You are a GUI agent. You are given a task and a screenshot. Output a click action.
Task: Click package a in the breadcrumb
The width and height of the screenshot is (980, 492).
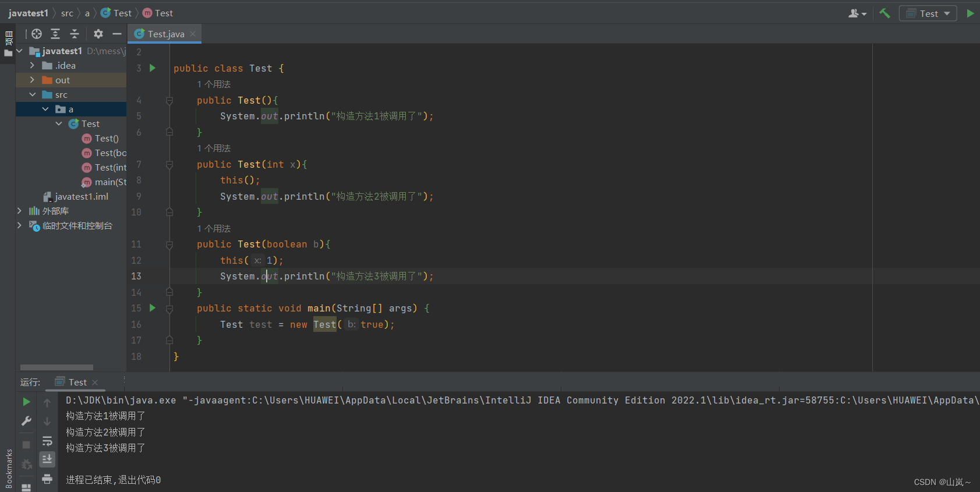click(87, 13)
